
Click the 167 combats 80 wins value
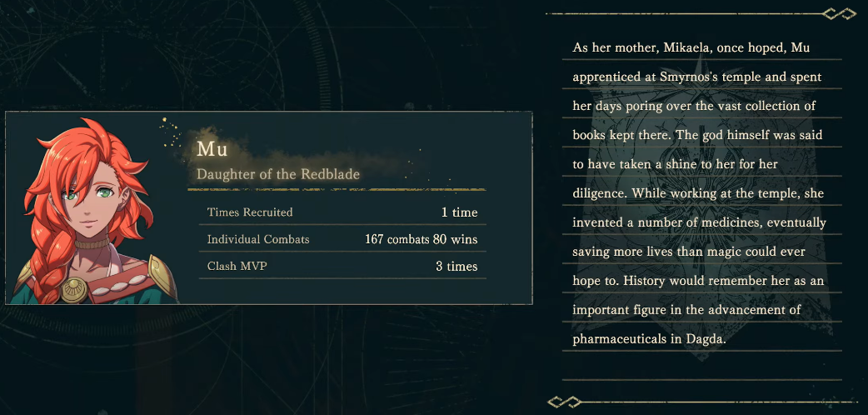point(422,240)
